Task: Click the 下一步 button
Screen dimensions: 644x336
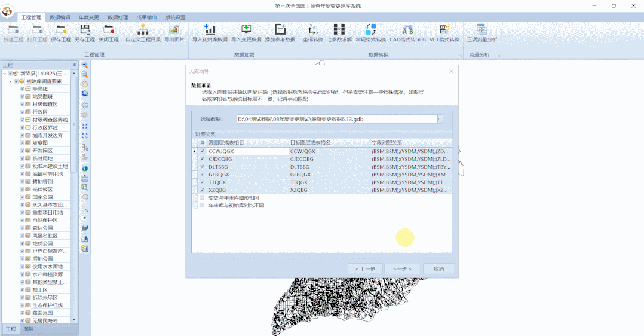Action: pyautogui.click(x=401, y=269)
